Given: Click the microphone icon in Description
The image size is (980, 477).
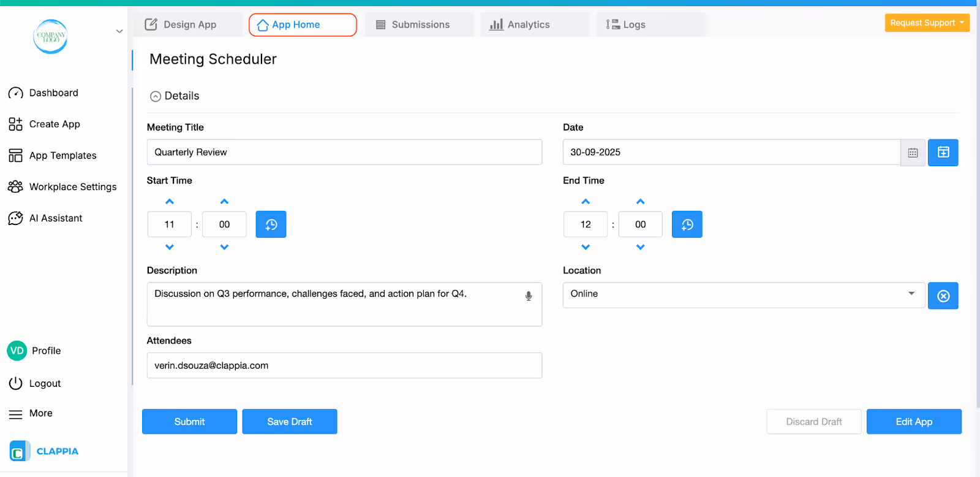Looking at the screenshot, I should 528,297.
